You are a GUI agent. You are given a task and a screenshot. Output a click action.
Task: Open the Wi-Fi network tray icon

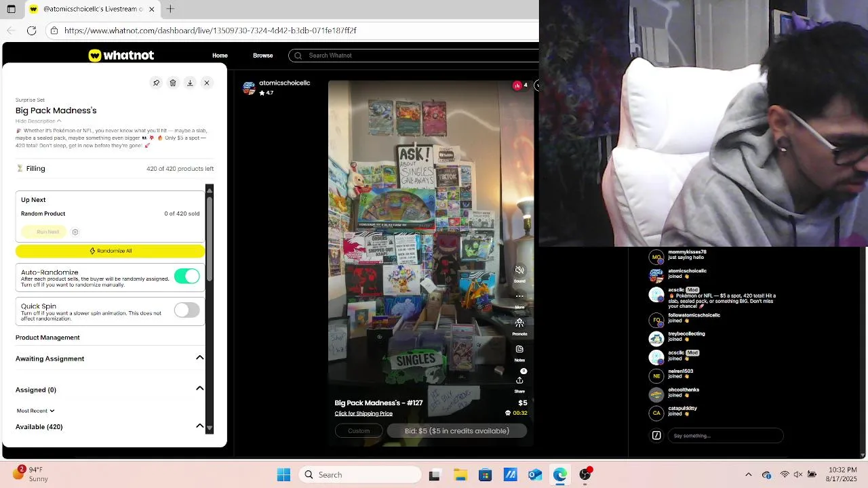785,475
